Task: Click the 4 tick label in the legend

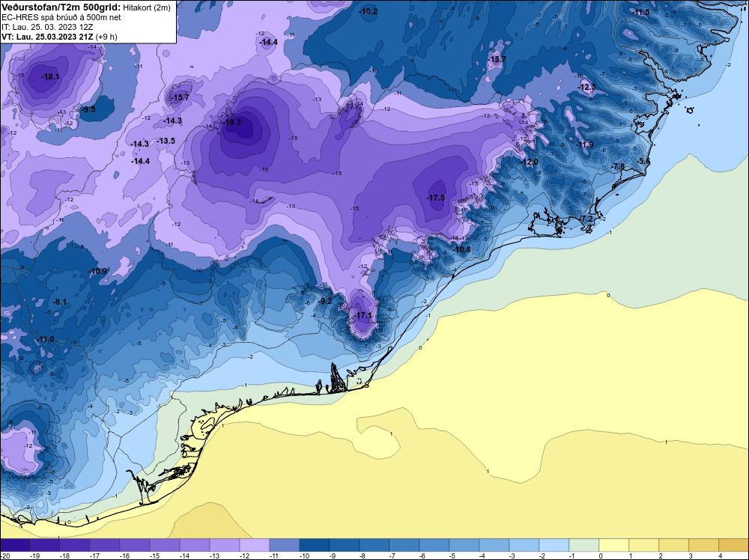Action: pyautogui.click(x=721, y=556)
